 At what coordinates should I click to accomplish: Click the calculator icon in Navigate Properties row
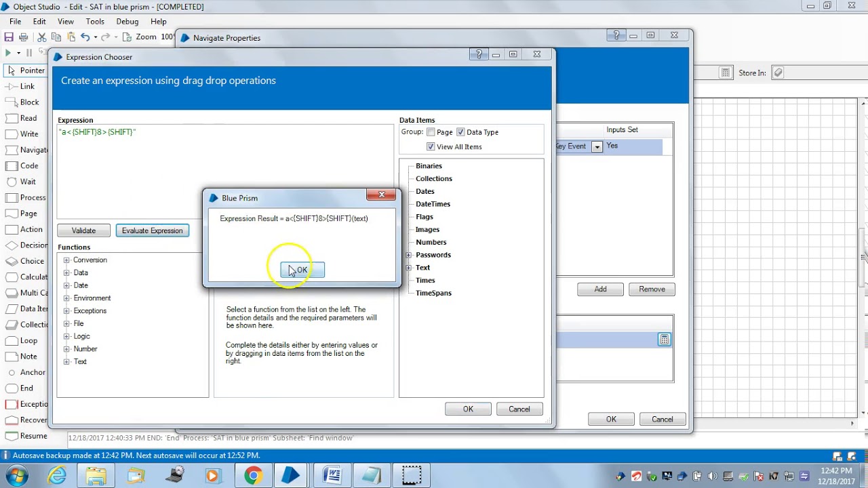tap(665, 340)
